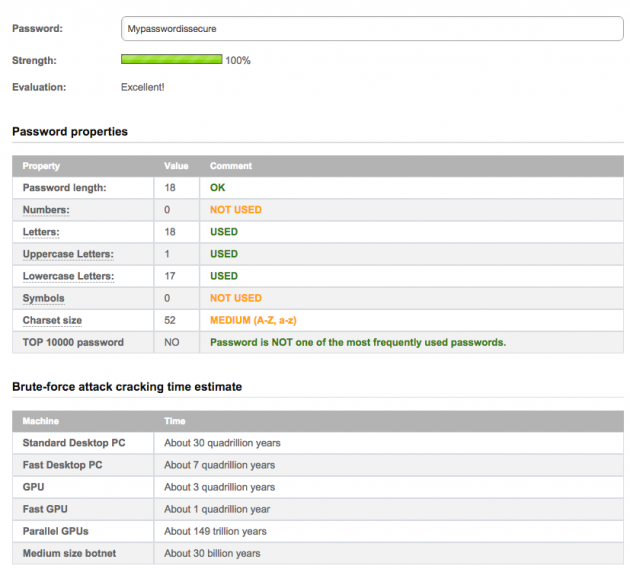Viewport: 630px width, 569px height.
Task: Click the "Medium size botnet" row
Action: pyautogui.click(x=69, y=553)
